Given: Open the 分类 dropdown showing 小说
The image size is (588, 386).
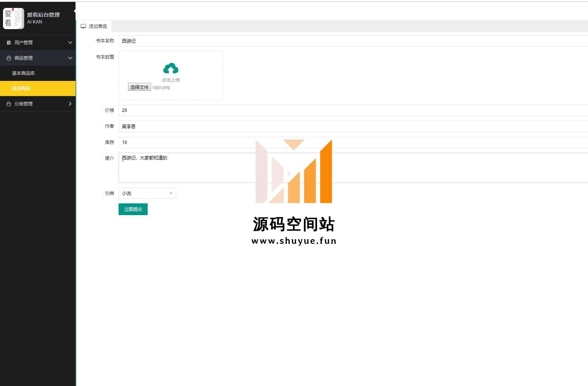Looking at the screenshot, I should click(x=147, y=193).
